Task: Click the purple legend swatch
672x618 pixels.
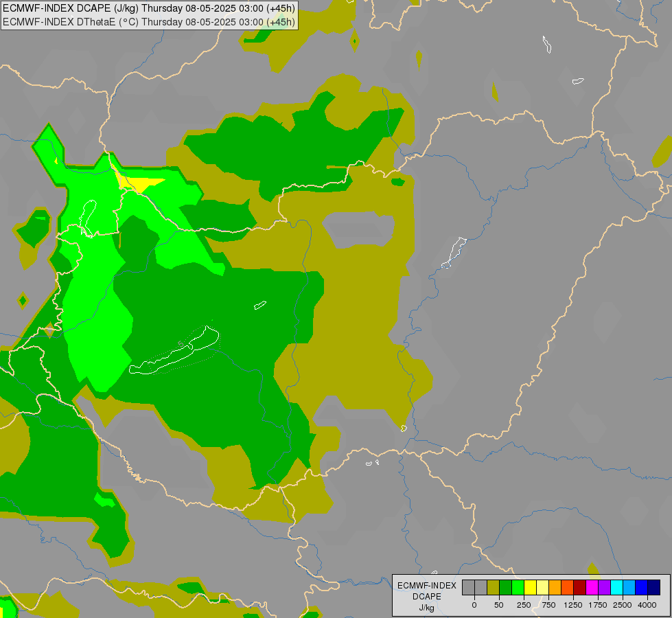Action: pos(604,587)
